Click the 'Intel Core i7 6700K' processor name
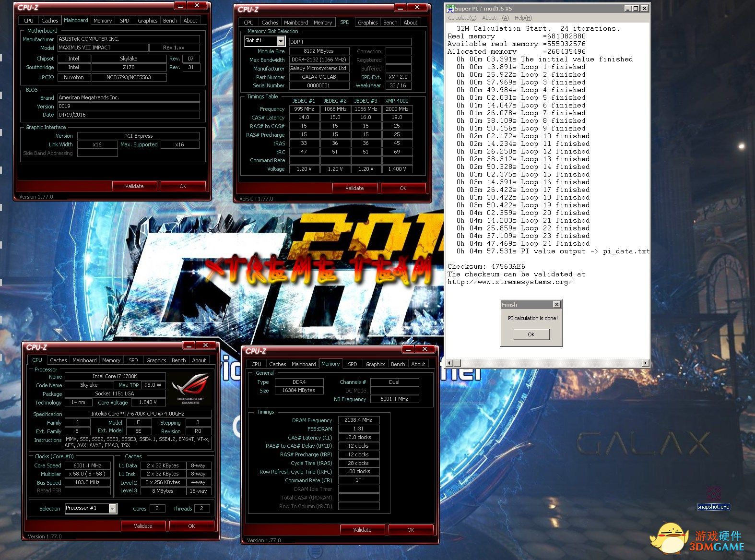Viewport: 755px width, 560px height. click(115, 376)
